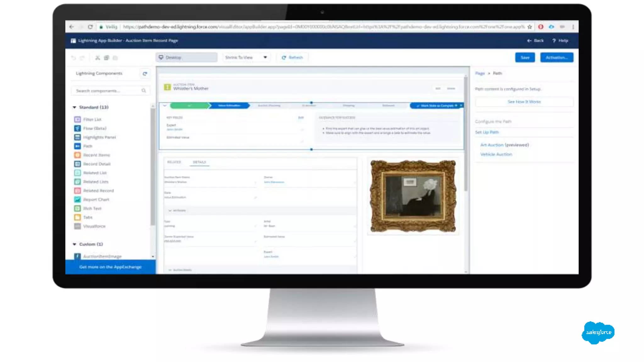644x362 pixels.
Task: Click the scroll-down arrow of the components list
Action: [153, 257]
